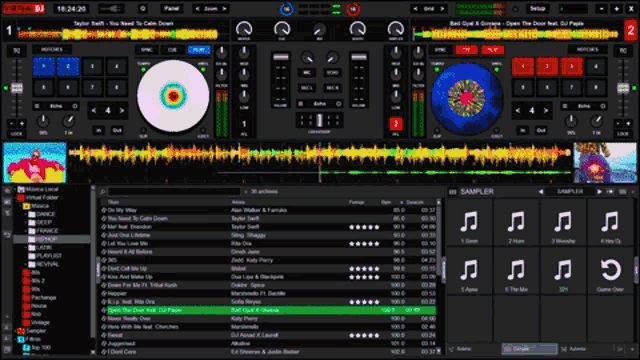Click the VirtualDJ logo
The height and width of the screenshot is (360, 640).
point(24,9)
